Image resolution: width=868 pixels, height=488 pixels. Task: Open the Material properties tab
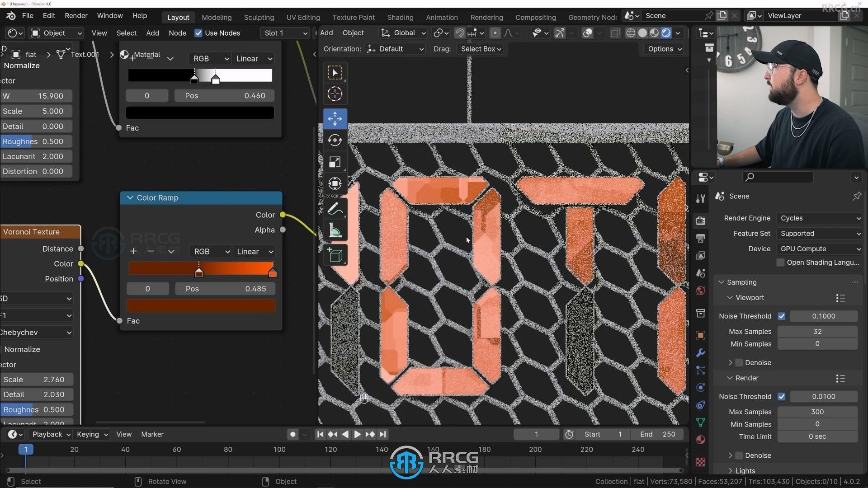pyautogui.click(x=701, y=440)
